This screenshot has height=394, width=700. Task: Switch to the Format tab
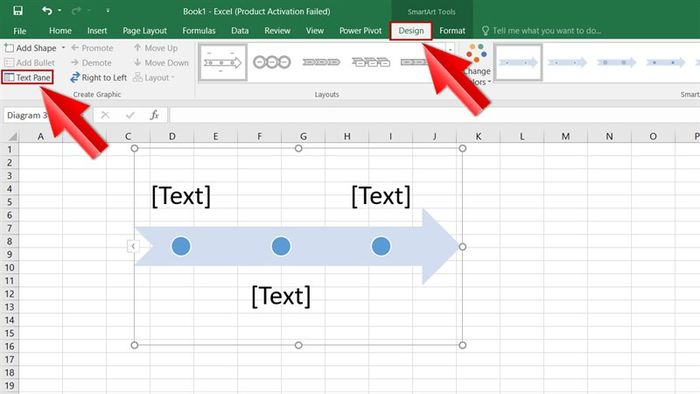pyautogui.click(x=452, y=31)
